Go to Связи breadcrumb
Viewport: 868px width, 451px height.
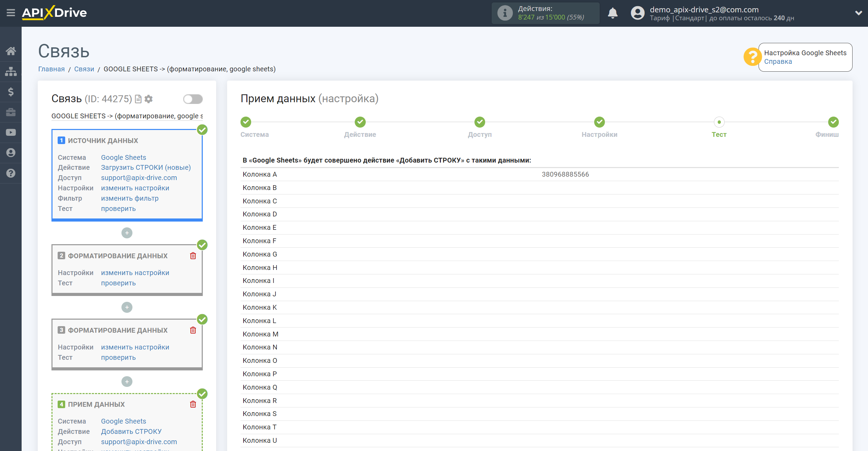coord(84,69)
